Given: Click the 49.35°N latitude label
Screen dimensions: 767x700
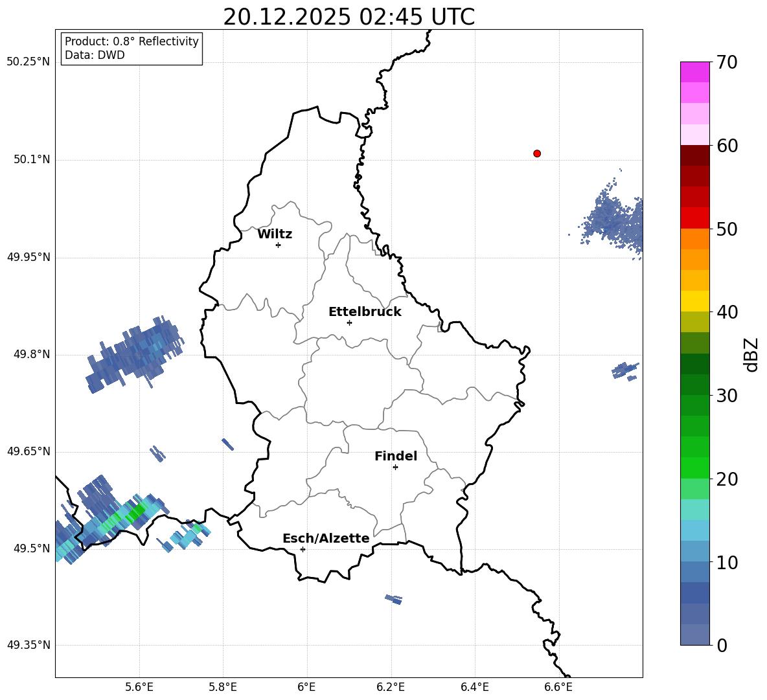Looking at the screenshot, I should [x=29, y=645].
